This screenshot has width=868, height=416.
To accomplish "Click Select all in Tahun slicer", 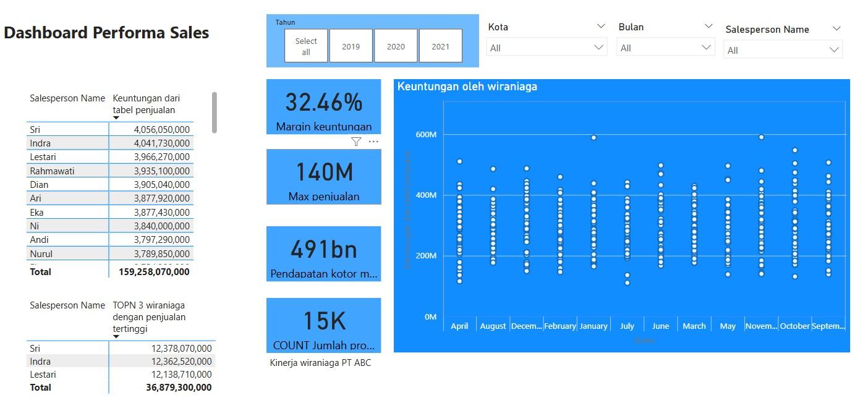I will coord(306,46).
